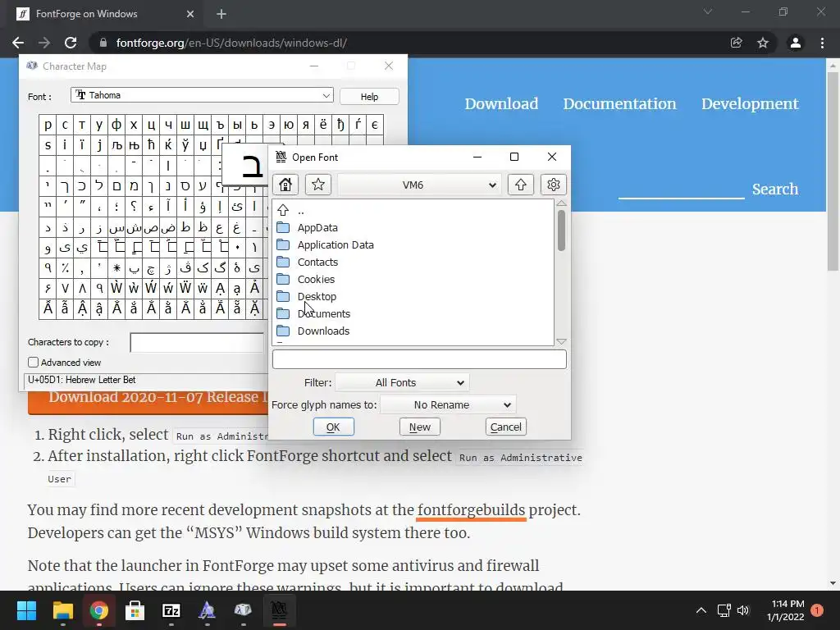Screen dimensions: 840x630
Task: Select the Downloads folder
Action: 323,331
